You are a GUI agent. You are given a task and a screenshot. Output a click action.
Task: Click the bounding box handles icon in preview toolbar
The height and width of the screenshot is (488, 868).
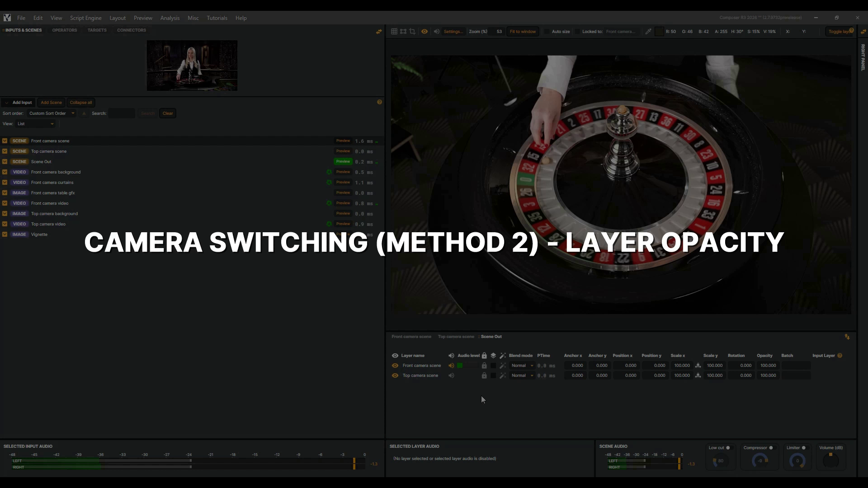point(403,32)
